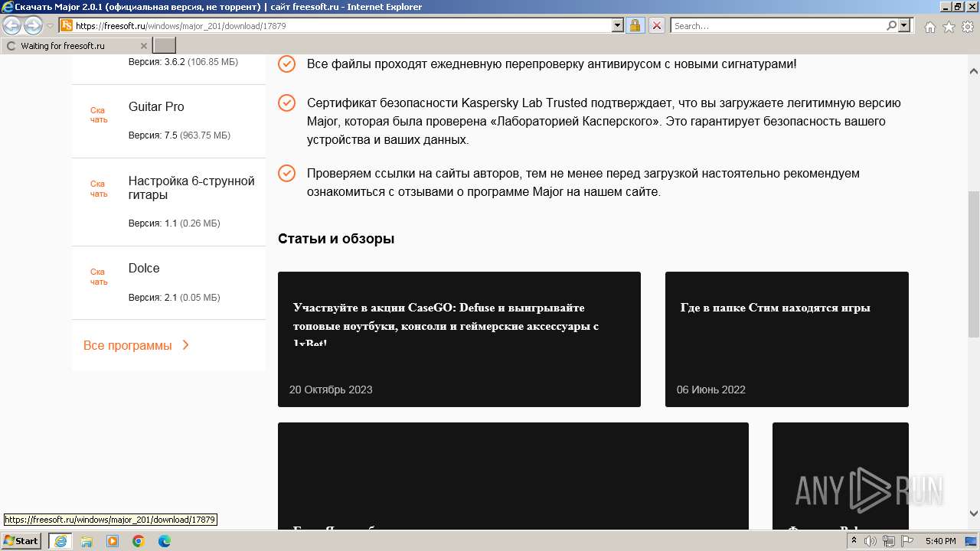Open the Dolce program link
This screenshot has height=551, width=980.
point(144,268)
